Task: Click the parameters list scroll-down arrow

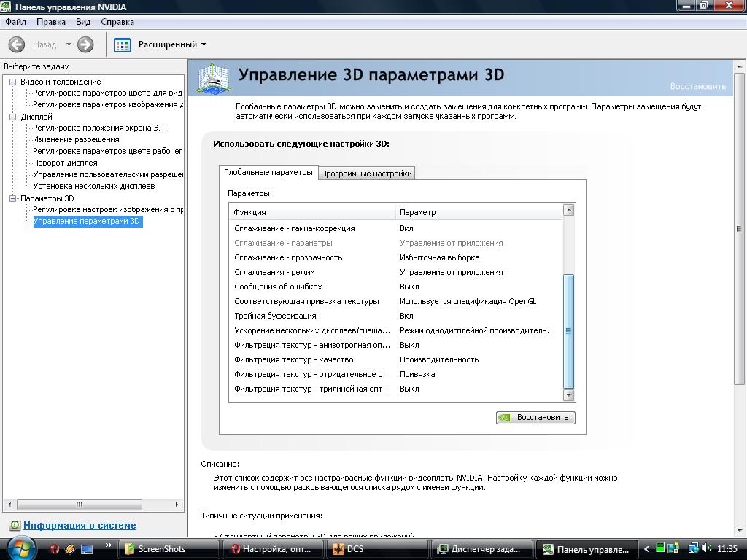Action: [568, 395]
